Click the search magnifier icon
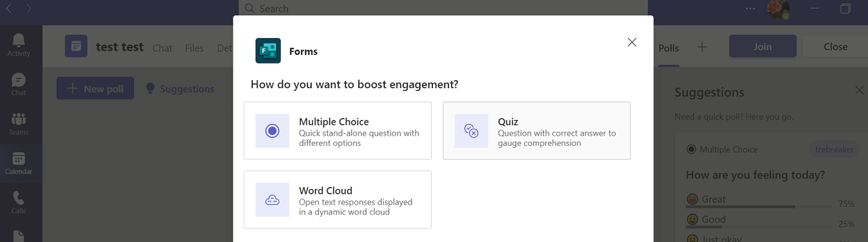The height and width of the screenshot is (242, 868). (x=250, y=9)
